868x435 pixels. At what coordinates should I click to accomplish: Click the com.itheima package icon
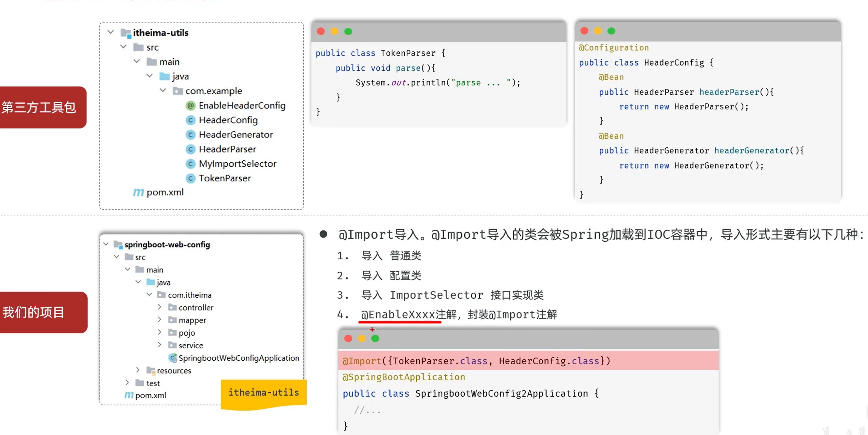(161, 295)
